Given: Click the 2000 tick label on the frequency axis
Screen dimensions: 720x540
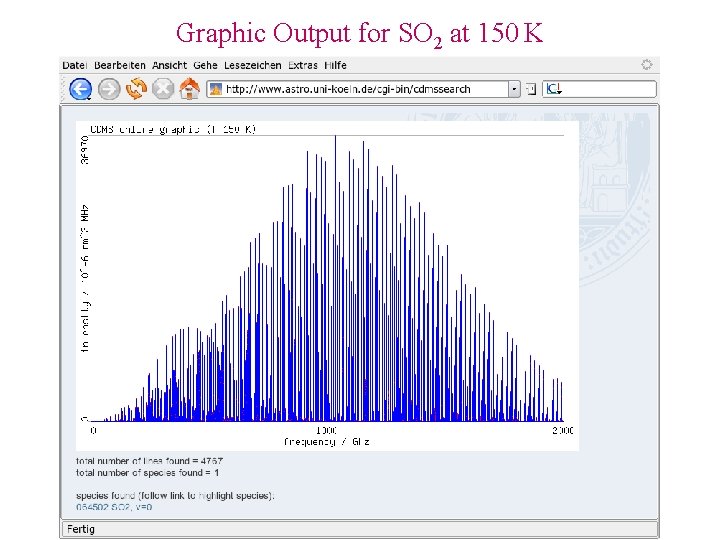Looking at the screenshot, I should coord(562,430).
